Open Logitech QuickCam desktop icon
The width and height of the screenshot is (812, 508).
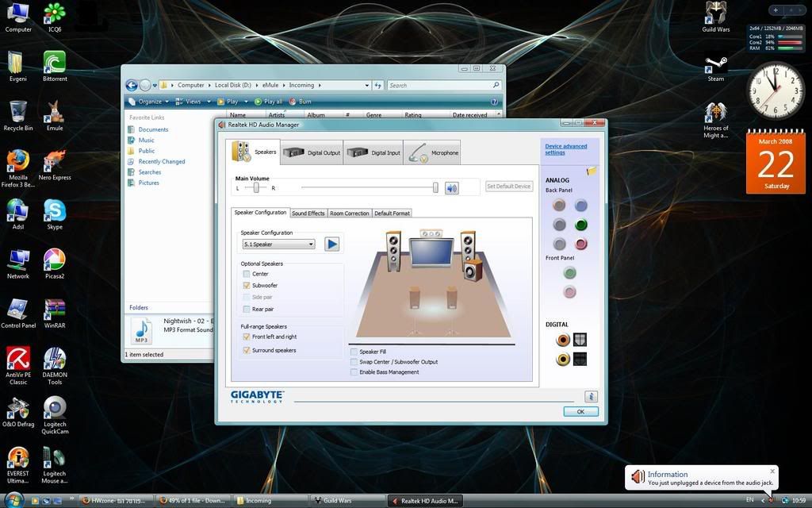[x=55, y=415]
